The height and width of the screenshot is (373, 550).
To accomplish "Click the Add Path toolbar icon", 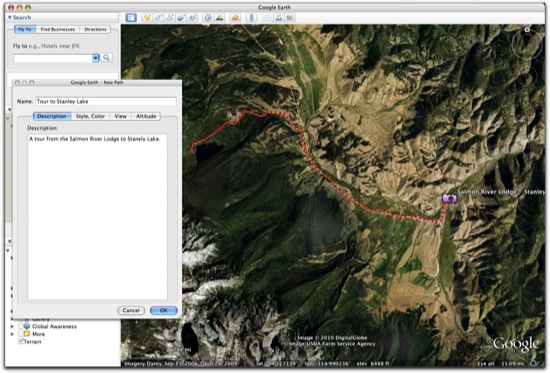I will point(170,18).
